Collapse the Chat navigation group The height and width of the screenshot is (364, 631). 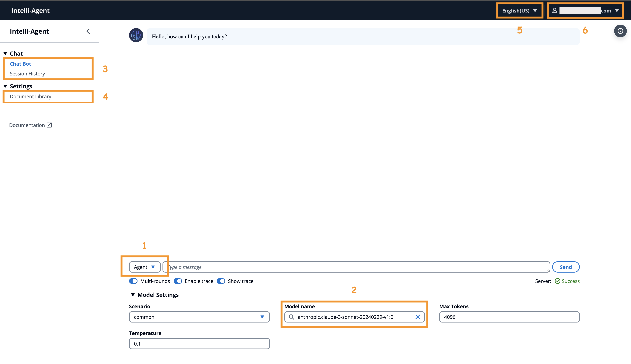coord(5,53)
